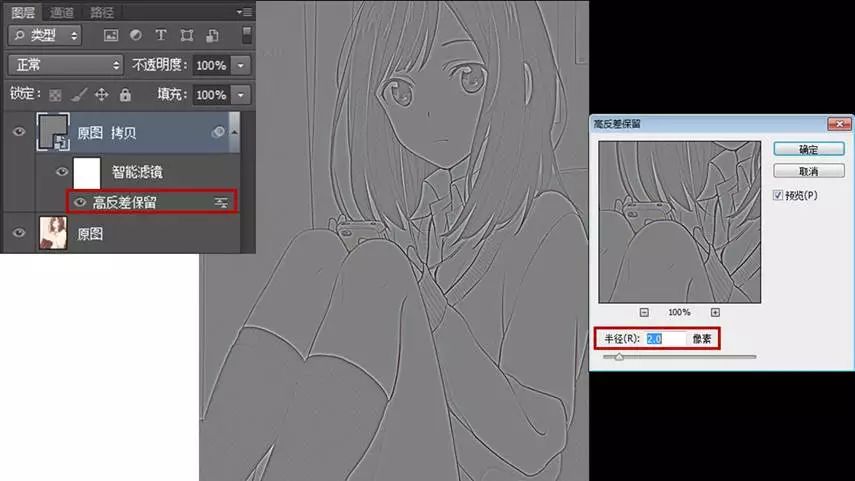Toggle the 预览(P) checkbox
Viewport: 855px width, 481px height.
coord(779,195)
